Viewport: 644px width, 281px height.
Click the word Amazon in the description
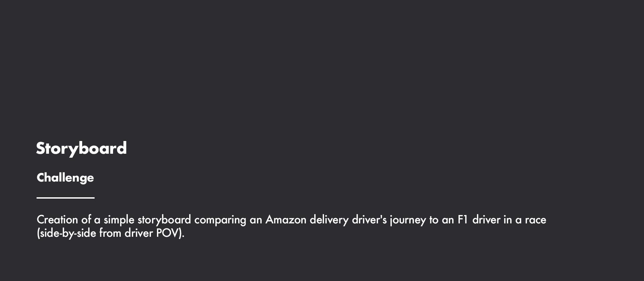pyautogui.click(x=286, y=220)
